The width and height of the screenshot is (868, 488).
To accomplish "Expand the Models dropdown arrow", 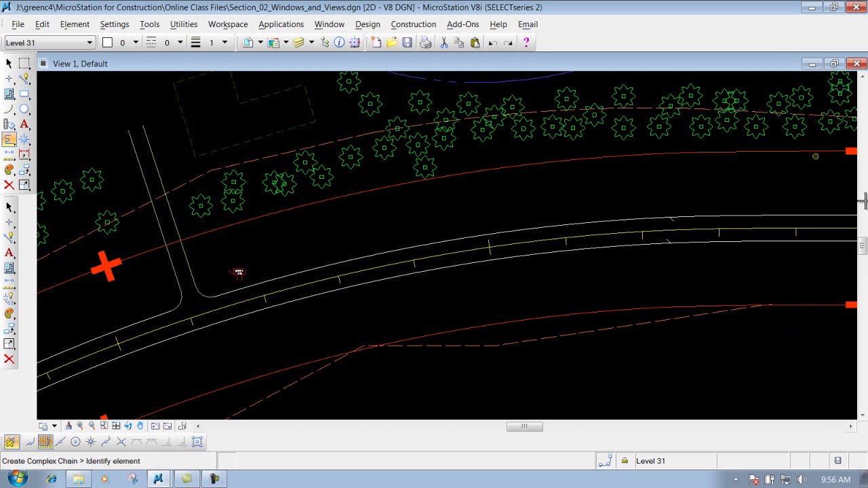I will click(x=260, y=43).
